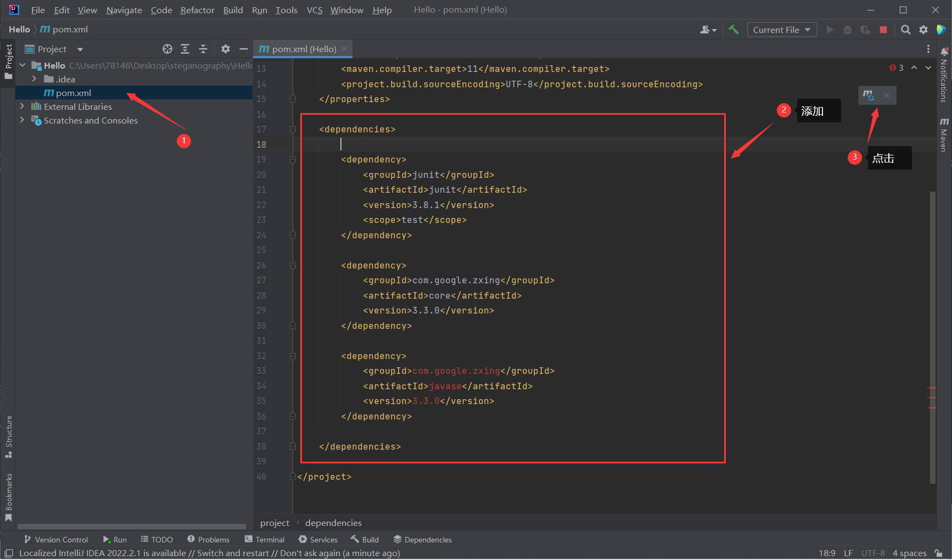
Task: Close the pom.xml (Hello) editor tab
Action: point(344,49)
